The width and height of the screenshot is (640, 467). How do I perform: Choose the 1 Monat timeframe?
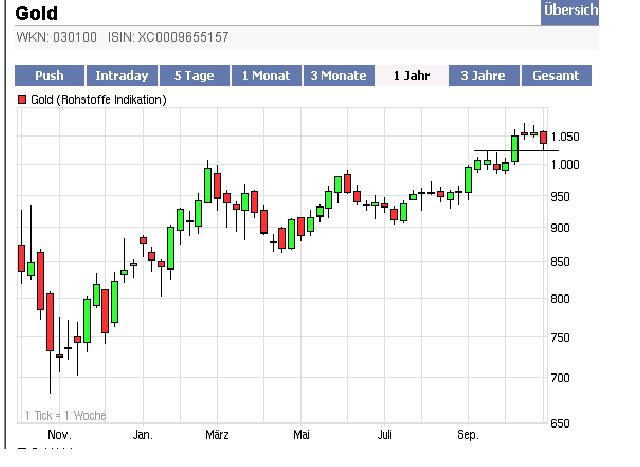tap(267, 76)
